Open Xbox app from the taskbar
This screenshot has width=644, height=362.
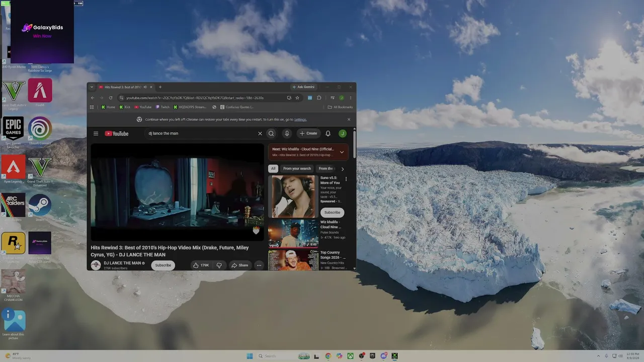click(x=350, y=356)
